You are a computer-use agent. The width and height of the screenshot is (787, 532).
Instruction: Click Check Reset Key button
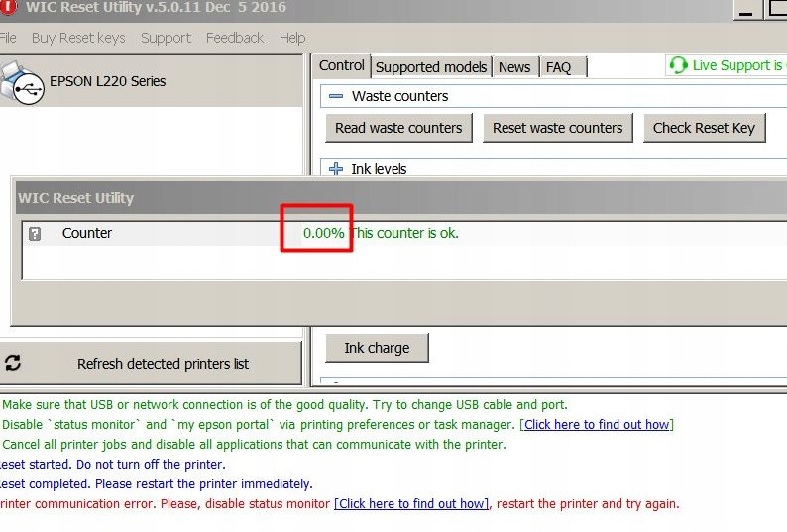click(x=704, y=128)
